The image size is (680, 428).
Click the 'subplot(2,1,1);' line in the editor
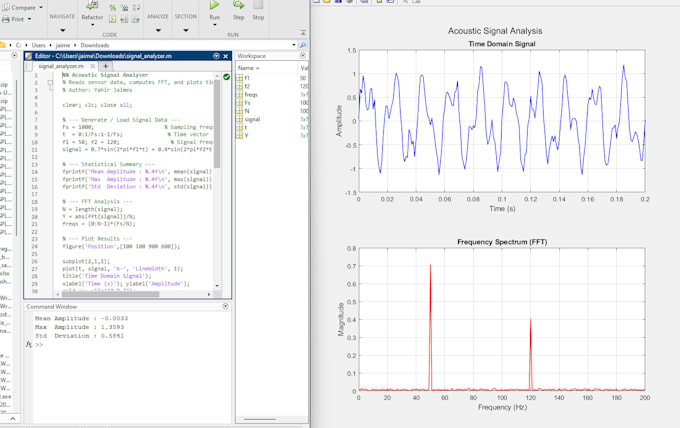click(x=86, y=261)
